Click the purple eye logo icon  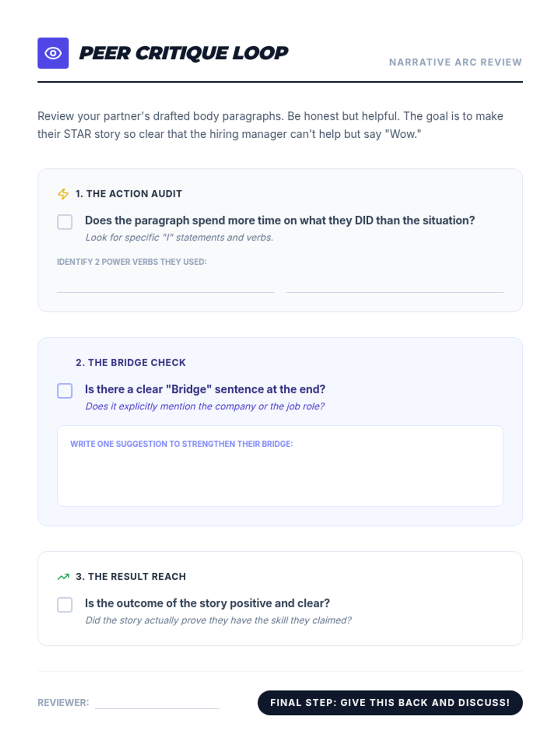tap(53, 53)
